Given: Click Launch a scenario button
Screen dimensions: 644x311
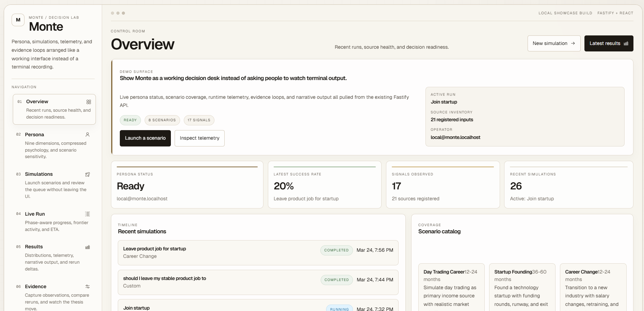Looking at the screenshot, I should (x=145, y=138).
